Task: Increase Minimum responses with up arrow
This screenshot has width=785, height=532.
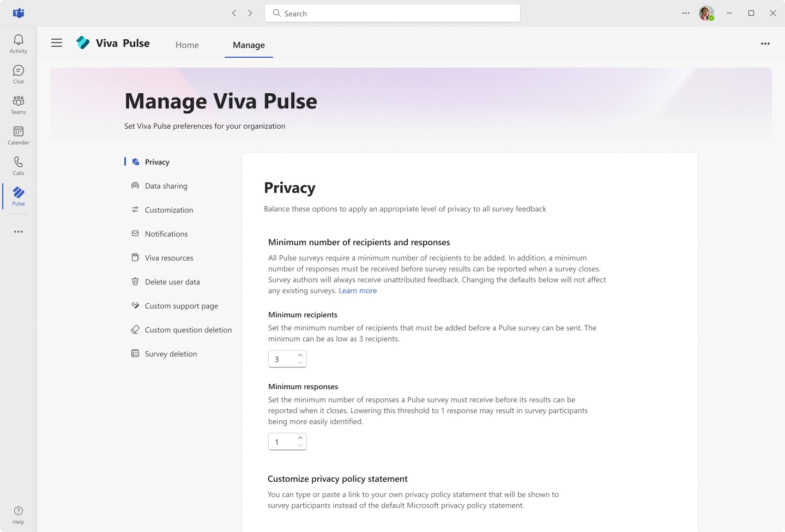Action: click(x=300, y=438)
